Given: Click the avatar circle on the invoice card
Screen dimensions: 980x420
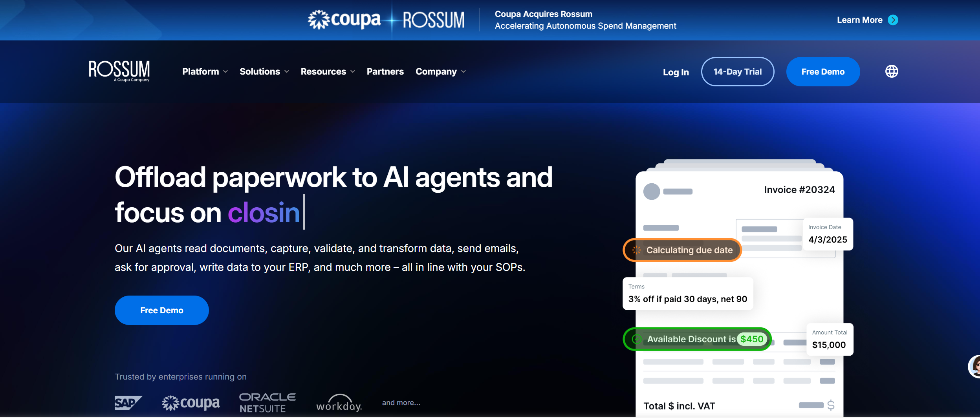Looking at the screenshot, I should (x=652, y=192).
